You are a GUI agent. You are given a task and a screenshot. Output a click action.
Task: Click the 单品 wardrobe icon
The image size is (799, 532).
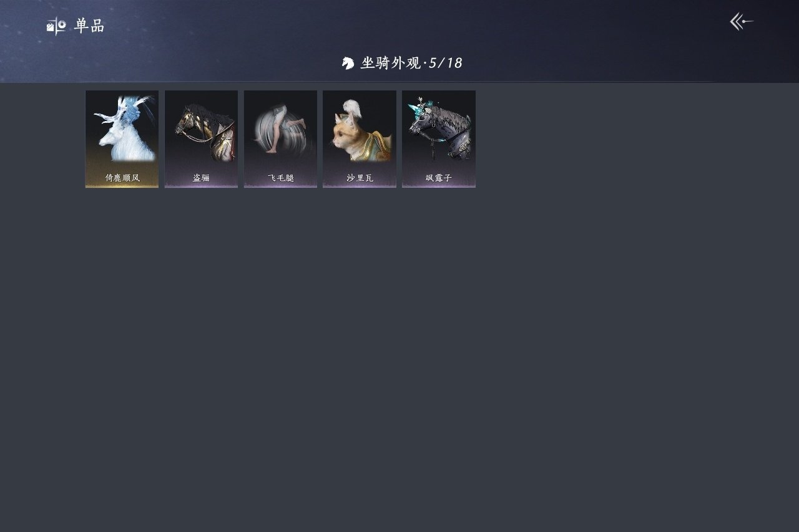(56, 26)
